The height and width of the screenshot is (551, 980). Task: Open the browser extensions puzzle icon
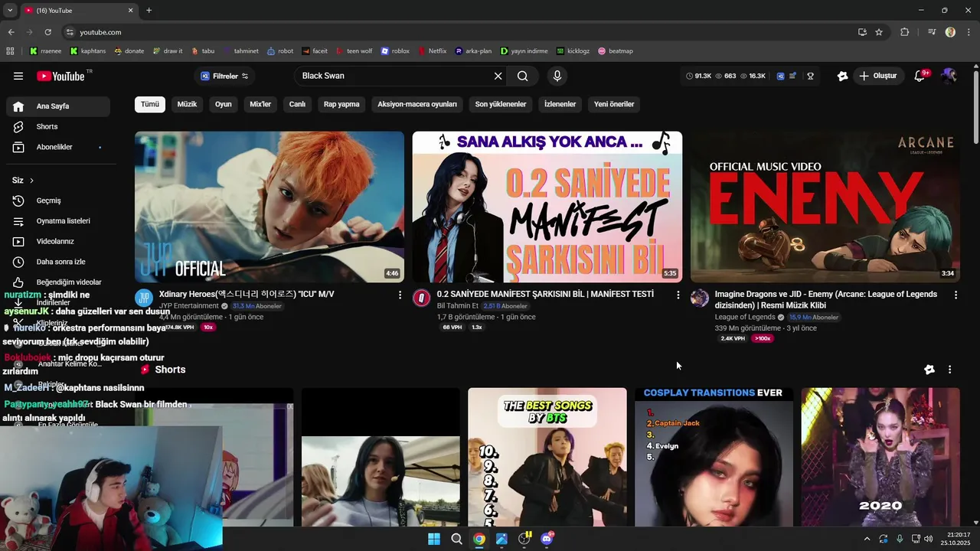905,32
